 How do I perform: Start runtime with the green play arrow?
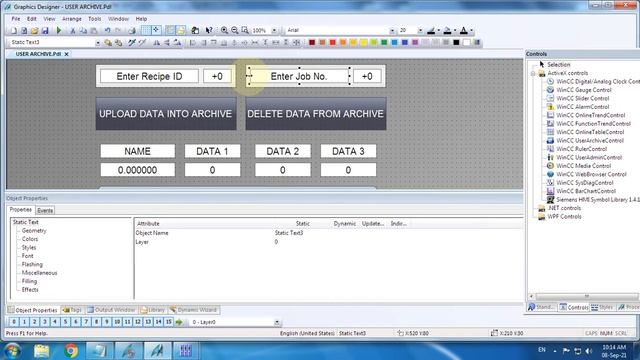click(59, 31)
